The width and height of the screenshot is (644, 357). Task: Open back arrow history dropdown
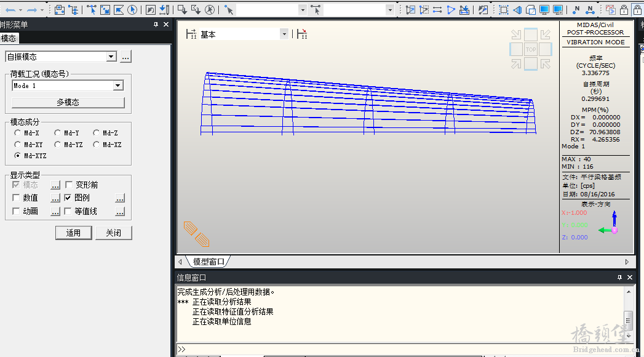[x=20, y=10]
